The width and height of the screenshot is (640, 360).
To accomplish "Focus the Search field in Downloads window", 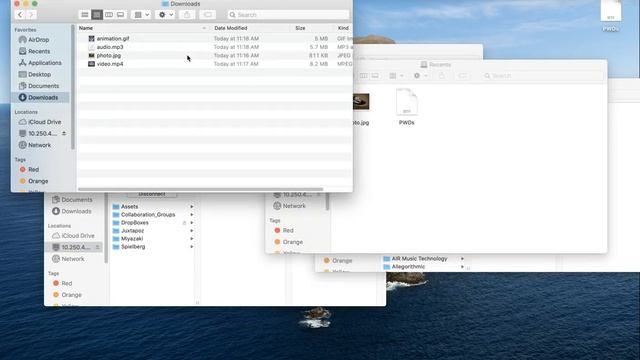I will (288, 15).
